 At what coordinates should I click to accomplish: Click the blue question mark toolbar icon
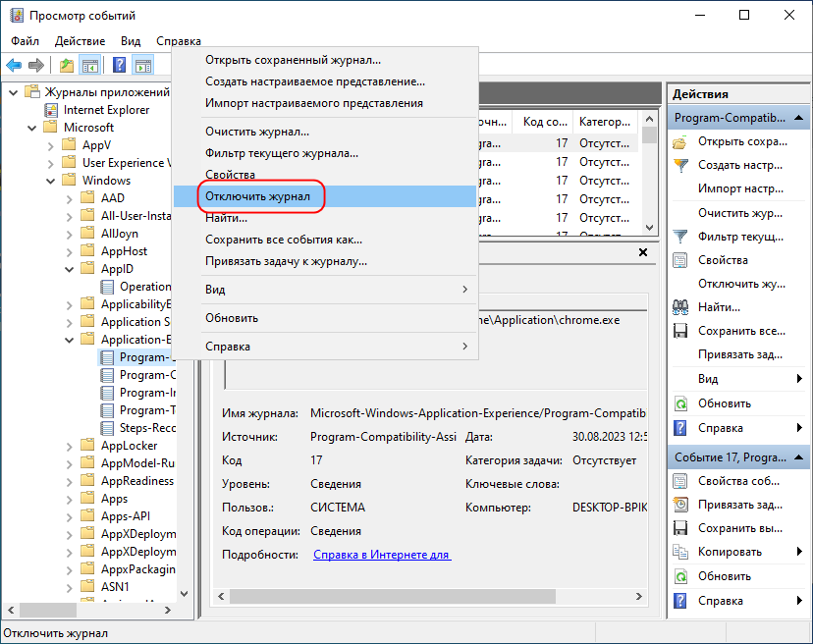tap(119, 66)
